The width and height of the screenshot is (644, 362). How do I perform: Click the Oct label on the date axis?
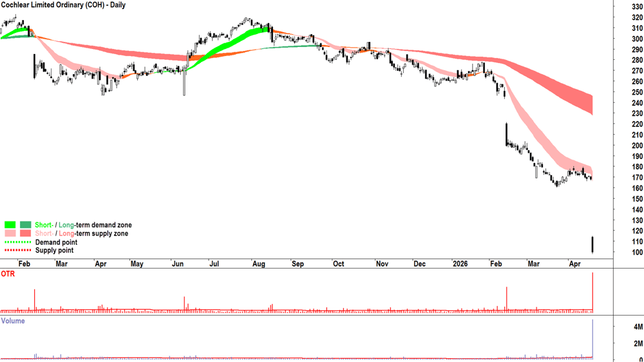[339, 264]
